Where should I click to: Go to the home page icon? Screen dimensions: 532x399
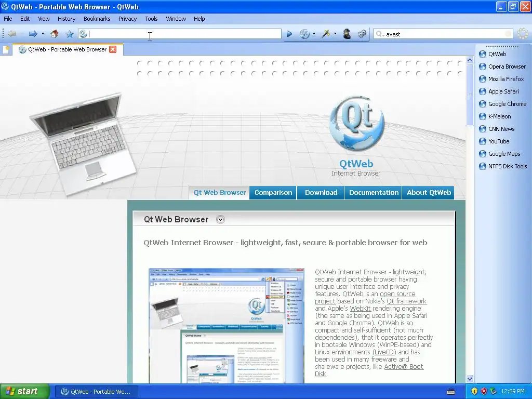(54, 34)
